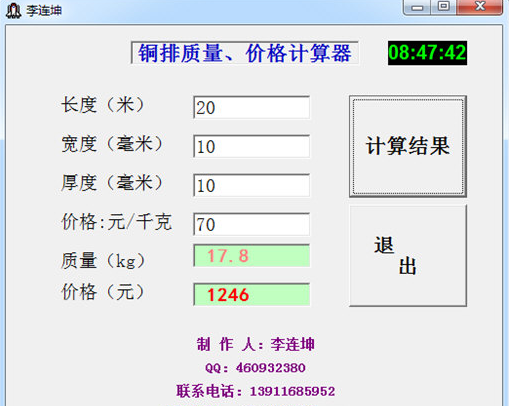This screenshot has height=406, width=509.
Task: Click the app icon in title bar
Action: pyautogui.click(x=14, y=10)
